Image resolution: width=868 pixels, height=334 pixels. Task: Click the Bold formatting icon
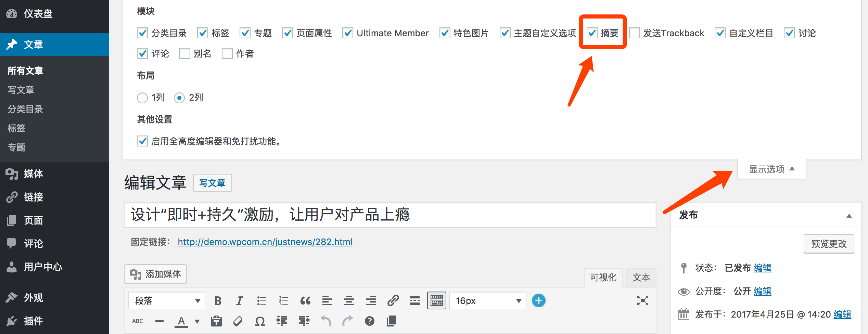tap(218, 301)
